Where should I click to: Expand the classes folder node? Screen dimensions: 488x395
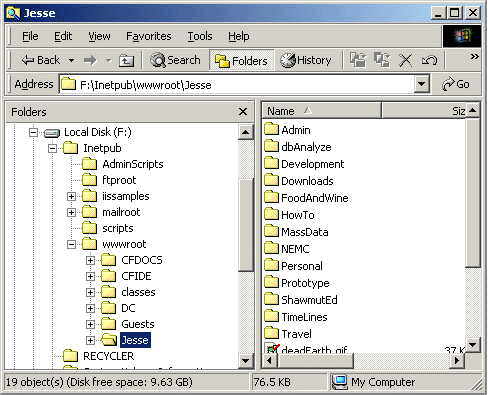(90, 292)
